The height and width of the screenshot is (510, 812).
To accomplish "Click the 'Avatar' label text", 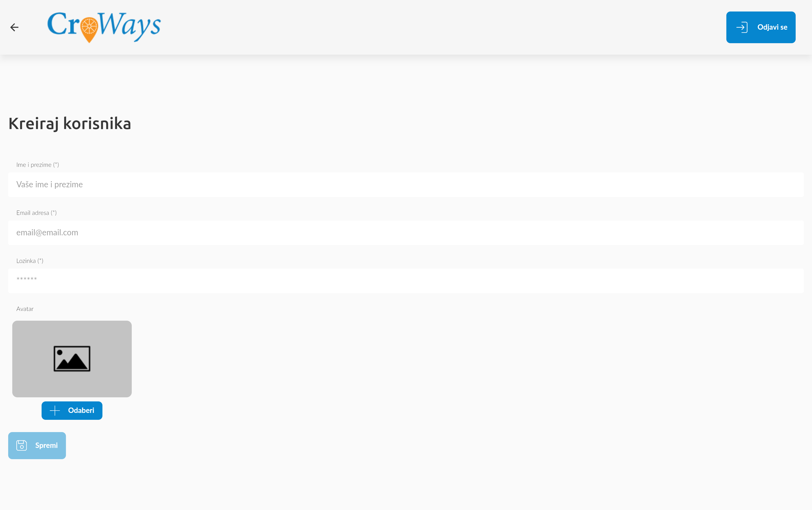I will pos(25,309).
